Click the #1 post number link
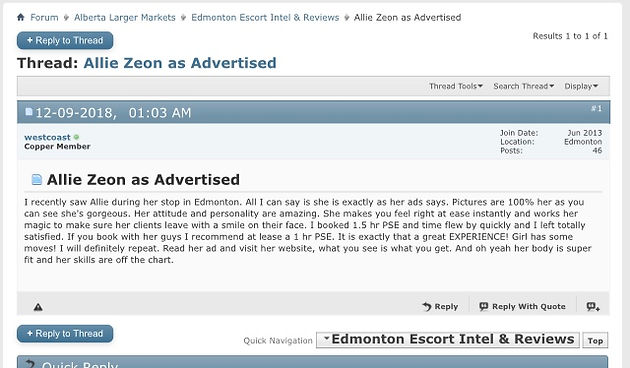Viewport: 630px width, 368px height. click(597, 108)
